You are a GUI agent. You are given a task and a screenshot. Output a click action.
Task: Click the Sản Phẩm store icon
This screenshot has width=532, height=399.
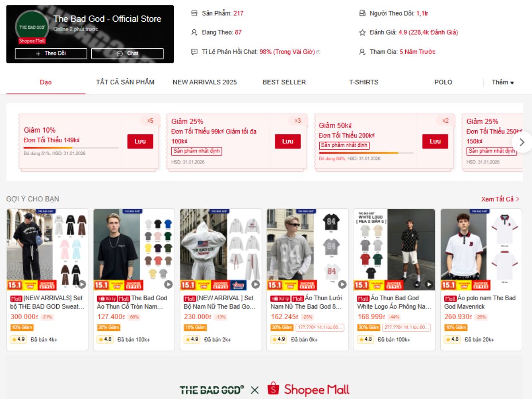point(194,13)
